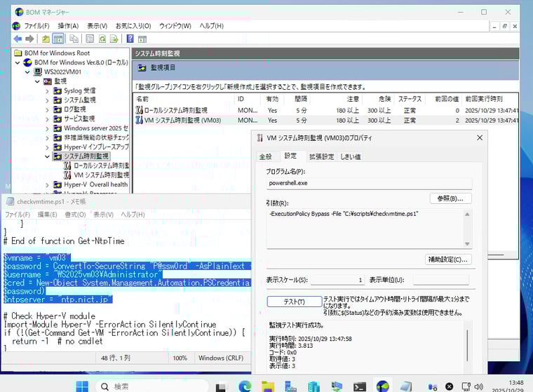Click the copy toolbar icon
This screenshot has width=533, height=392.
(x=74, y=39)
